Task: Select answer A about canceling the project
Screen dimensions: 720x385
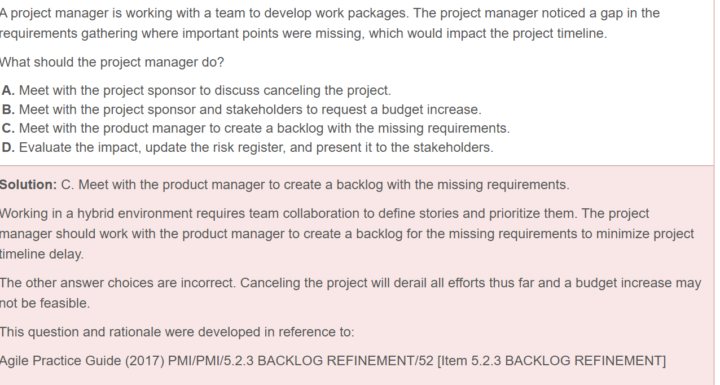Action: (x=196, y=91)
